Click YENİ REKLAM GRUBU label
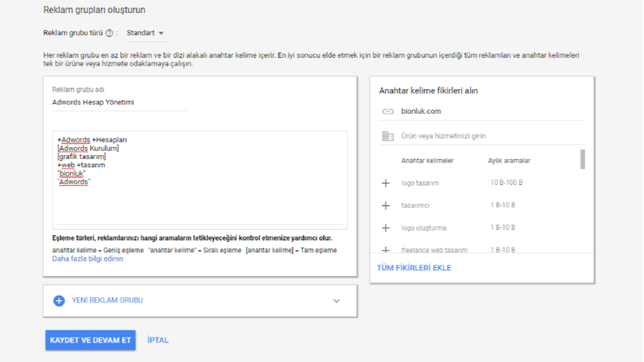The width and height of the screenshot is (644, 362). pyautogui.click(x=107, y=300)
